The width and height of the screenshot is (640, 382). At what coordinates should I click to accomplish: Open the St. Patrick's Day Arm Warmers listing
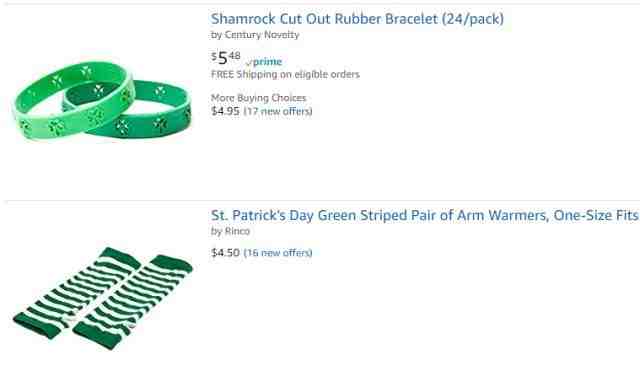(x=424, y=215)
